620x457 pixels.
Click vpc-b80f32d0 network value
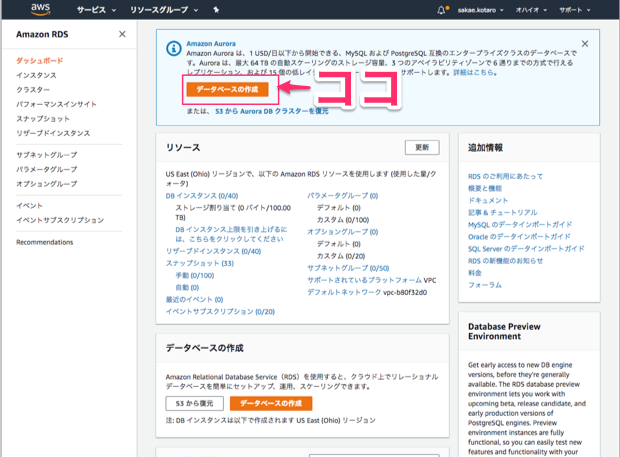[405, 292]
